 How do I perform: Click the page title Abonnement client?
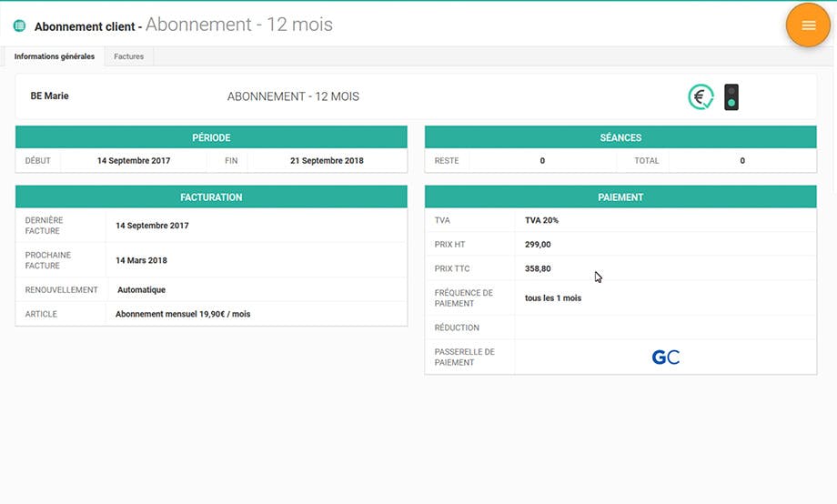pyautogui.click(x=85, y=26)
